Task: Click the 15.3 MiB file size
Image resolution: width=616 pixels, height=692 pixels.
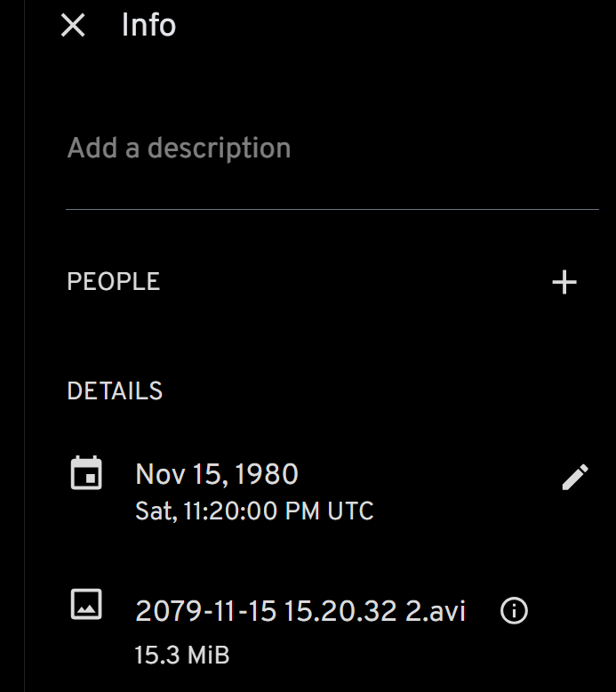Action: pos(182,656)
